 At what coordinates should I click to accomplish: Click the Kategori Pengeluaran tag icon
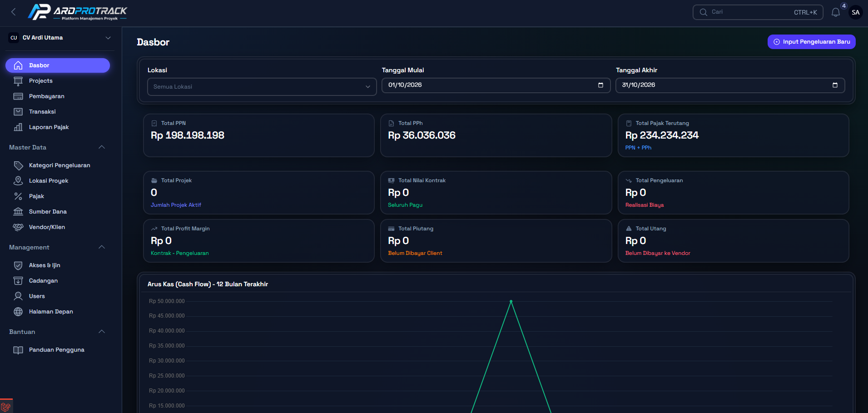coord(18,165)
